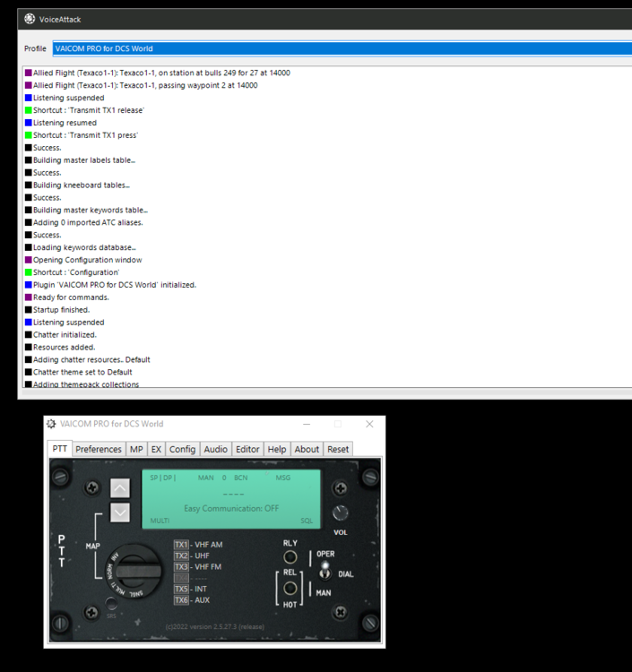This screenshot has width=632, height=672.
Task: Click log entry 'Adding chatter resources.. Default'
Action: coord(88,359)
